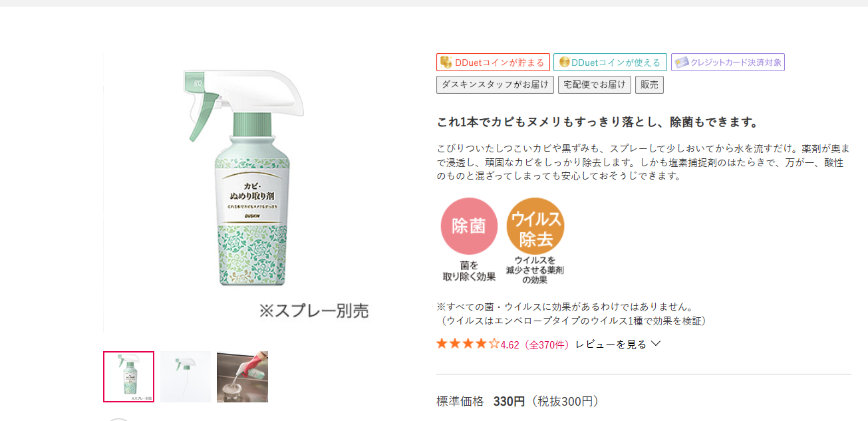Click the orange star rating icons
This screenshot has height=421, width=868.
coord(468,344)
